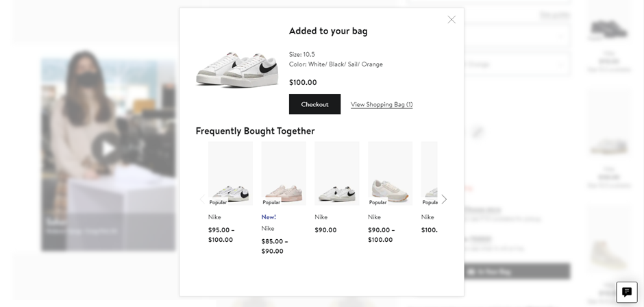Viewport: 644px width, 307px height.
Task: Open first Popular Nike sneaker thumbnail
Action: point(230,173)
